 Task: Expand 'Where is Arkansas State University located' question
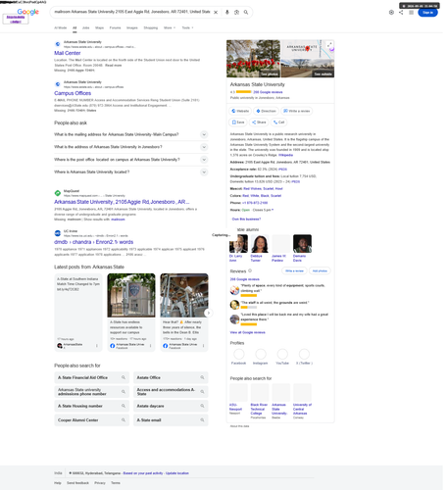(130, 172)
